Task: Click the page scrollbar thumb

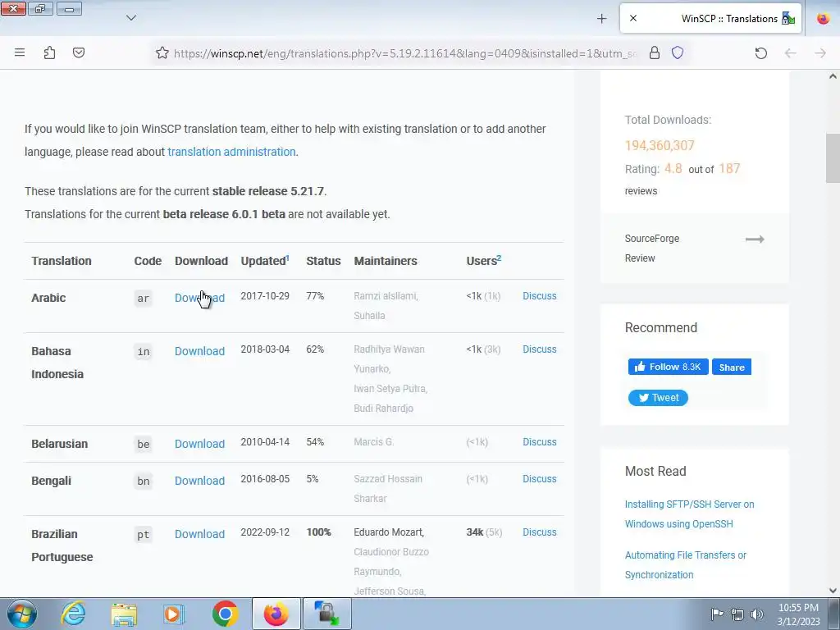Action: pyautogui.click(x=833, y=158)
